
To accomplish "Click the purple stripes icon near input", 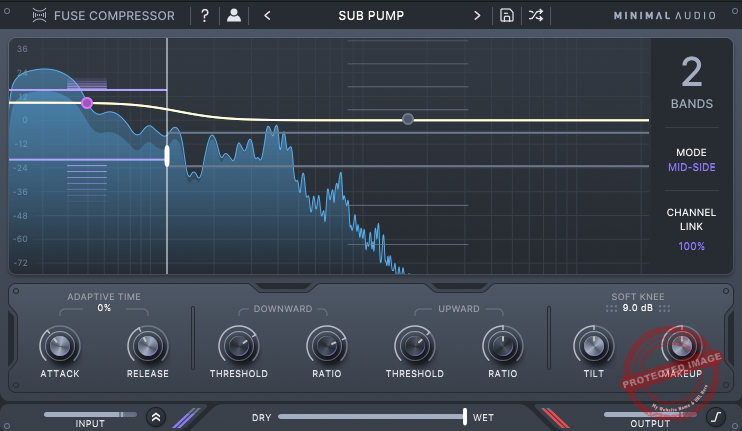I will (x=187, y=418).
